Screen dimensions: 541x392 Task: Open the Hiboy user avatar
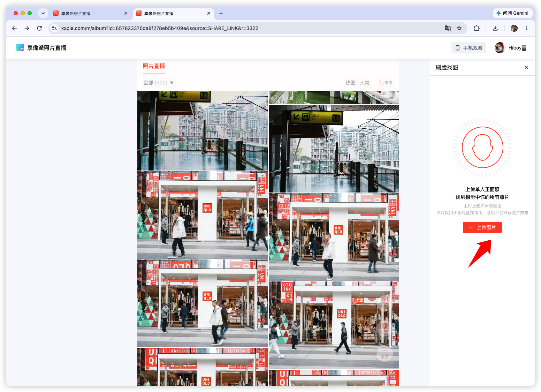[500, 48]
